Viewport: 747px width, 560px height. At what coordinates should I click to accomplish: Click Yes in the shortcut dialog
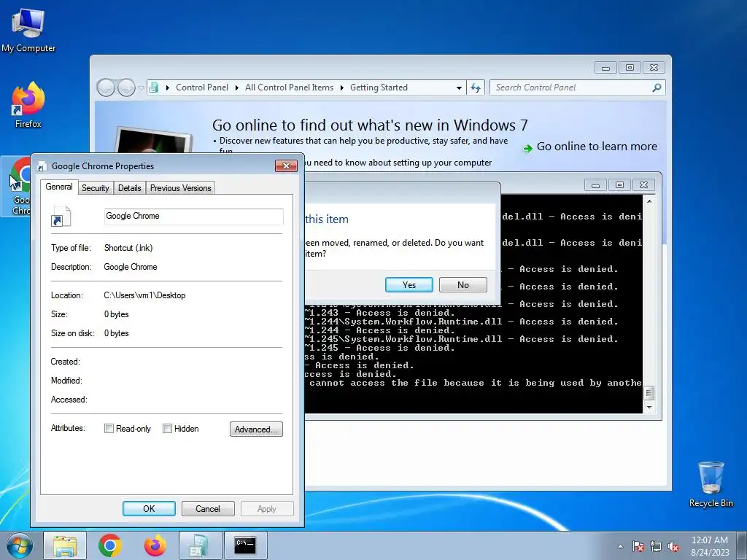click(409, 285)
